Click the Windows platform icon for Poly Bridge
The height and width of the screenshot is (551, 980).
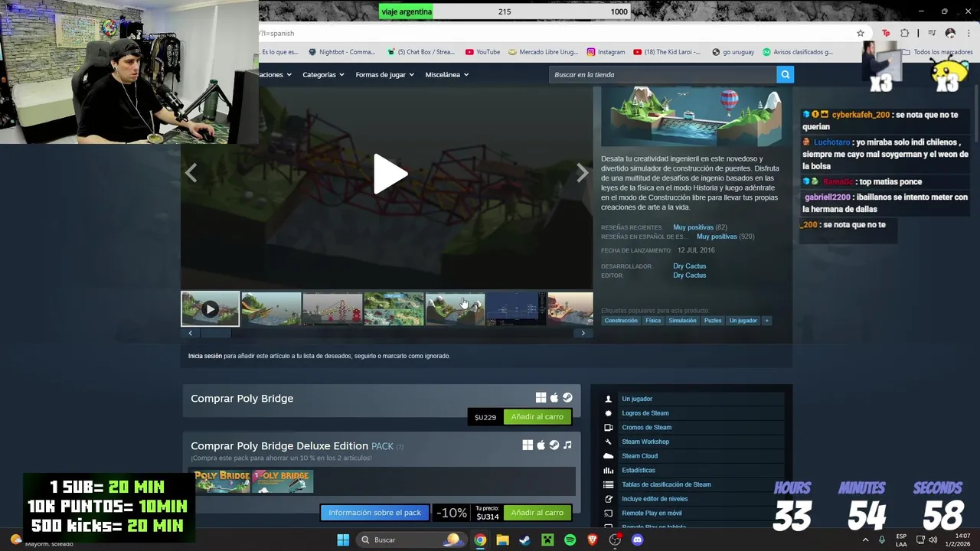[x=541, y=398]
